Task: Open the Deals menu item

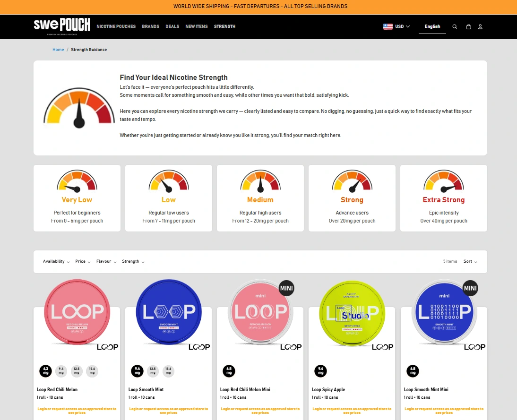Action: (172, 26)
